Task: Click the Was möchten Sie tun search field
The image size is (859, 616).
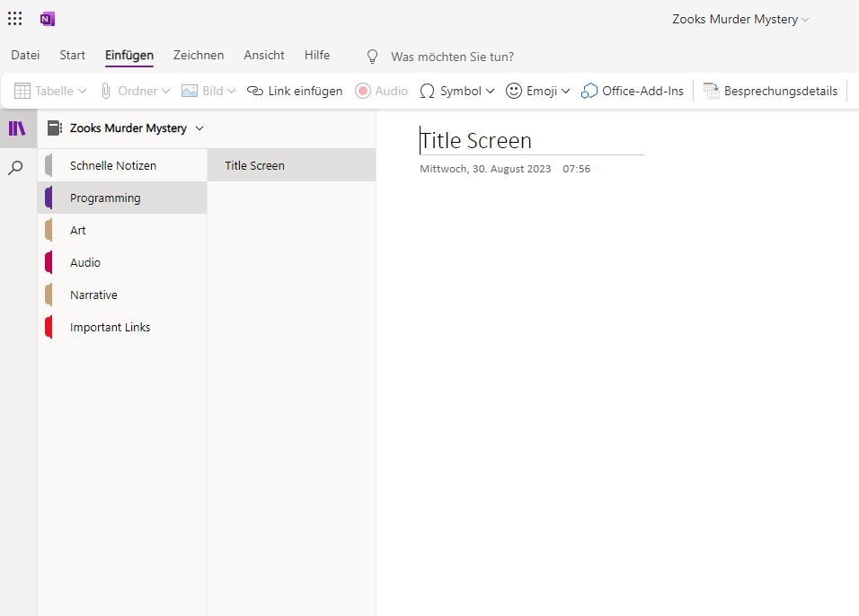Action: 452,57
